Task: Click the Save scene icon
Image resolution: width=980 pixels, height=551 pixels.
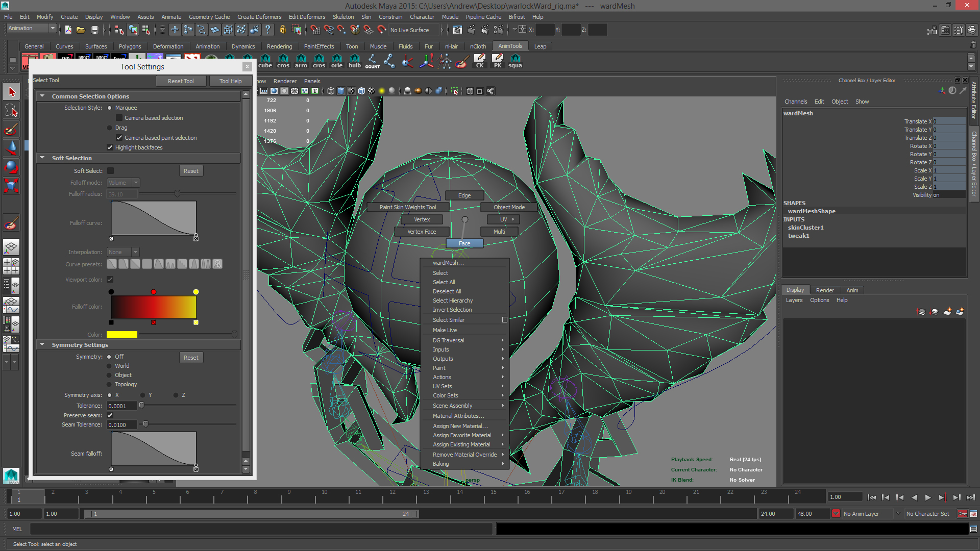Action: click(x=94, y=30)
